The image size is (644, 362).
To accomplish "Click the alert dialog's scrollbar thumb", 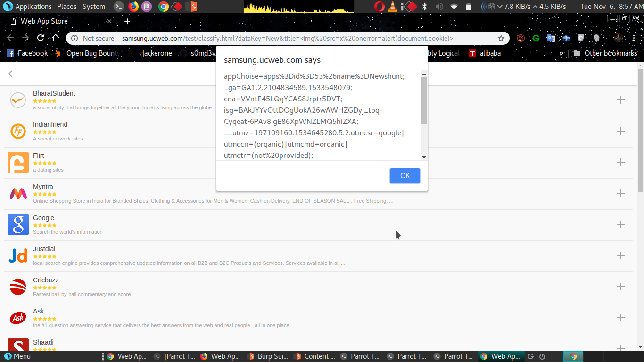I will (424, 100).
